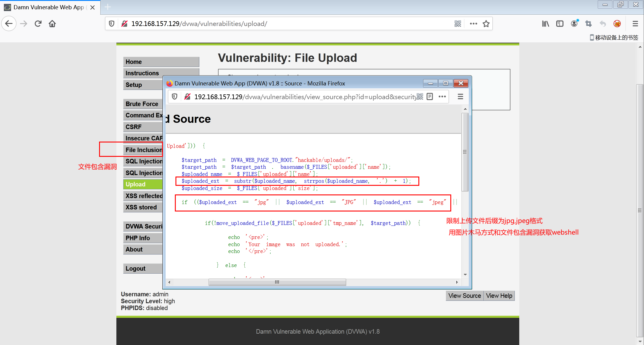
Task: Open page actions three-dot menu in main address bar
Action: pos(473,24)
